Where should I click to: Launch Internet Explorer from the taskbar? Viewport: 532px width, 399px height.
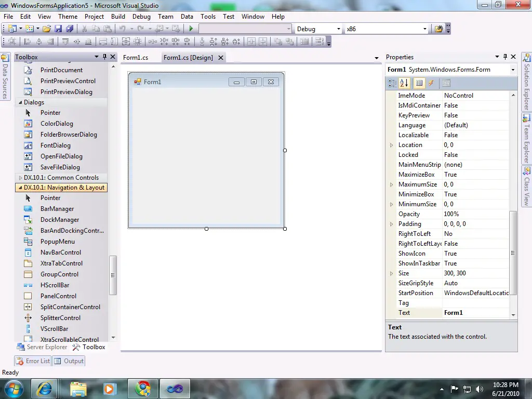point(45,388)
